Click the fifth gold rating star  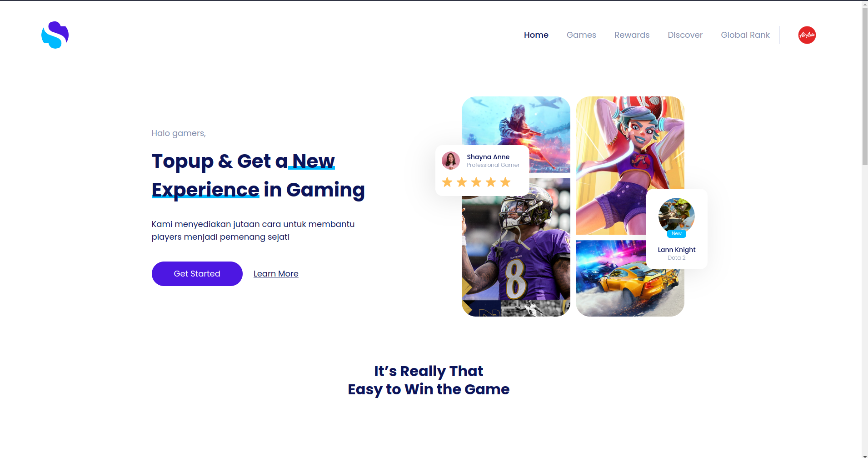click(505, 182)
